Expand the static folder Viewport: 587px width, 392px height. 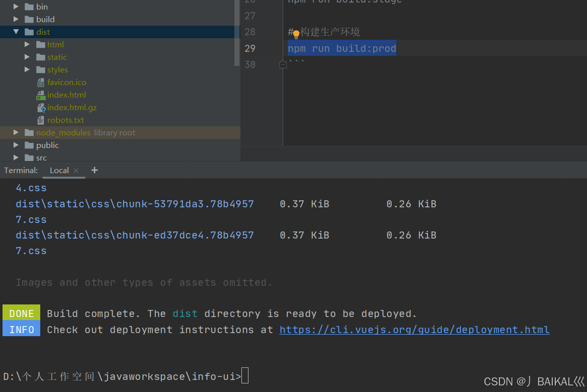click(27, 57)
